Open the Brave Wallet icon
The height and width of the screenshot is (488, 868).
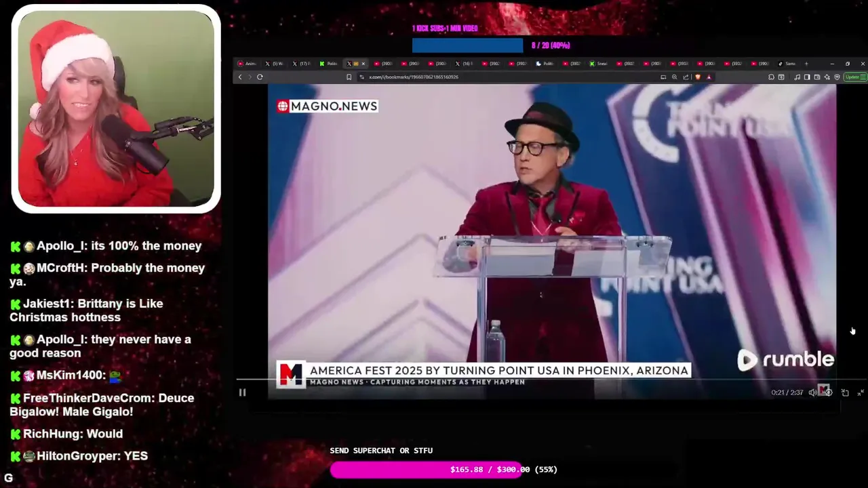tap(817, 77)
